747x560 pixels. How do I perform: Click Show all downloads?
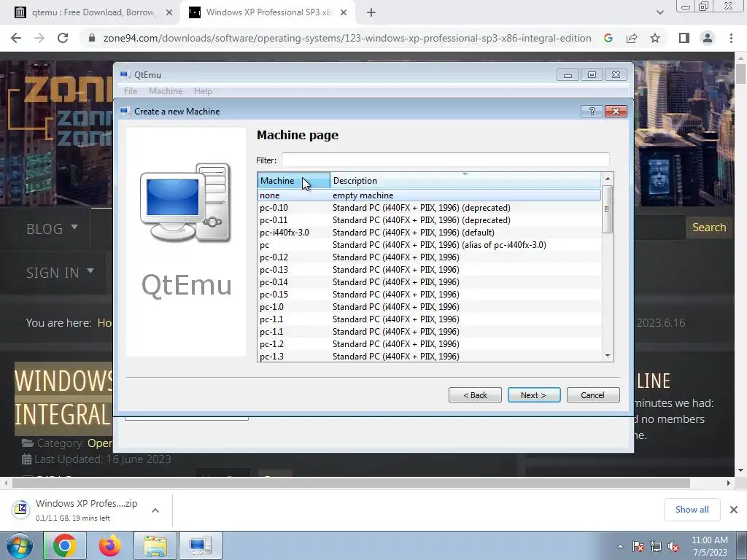[692, 510]
